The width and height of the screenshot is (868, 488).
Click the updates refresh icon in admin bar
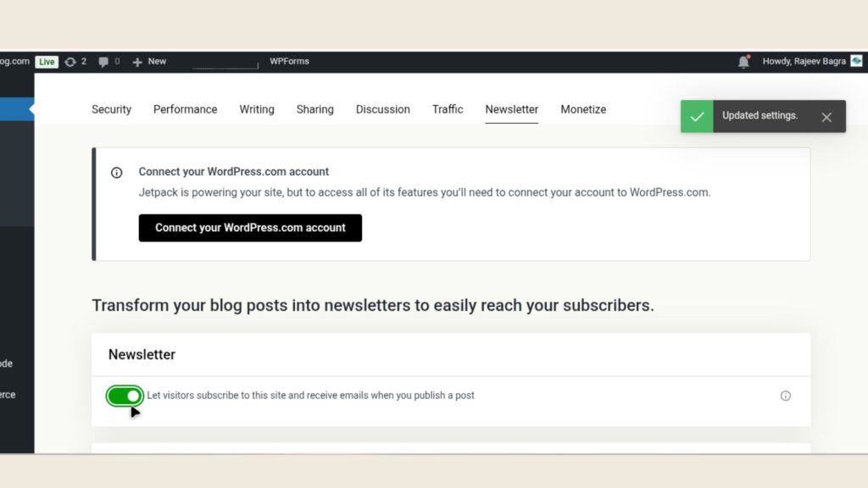click(70, 62)
